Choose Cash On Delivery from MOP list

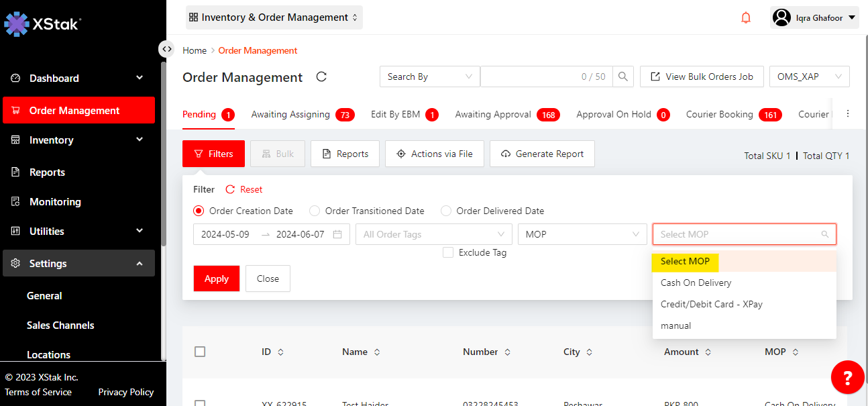point(696,283)
